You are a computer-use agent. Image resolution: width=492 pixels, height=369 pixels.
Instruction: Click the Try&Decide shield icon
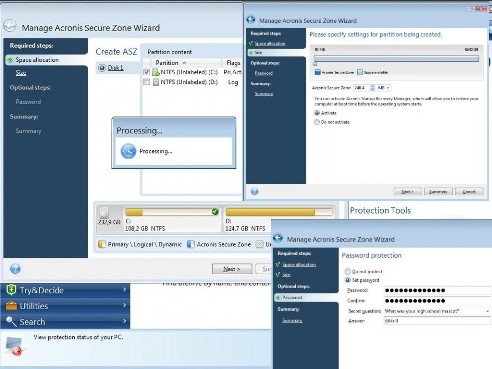point(11,290)
